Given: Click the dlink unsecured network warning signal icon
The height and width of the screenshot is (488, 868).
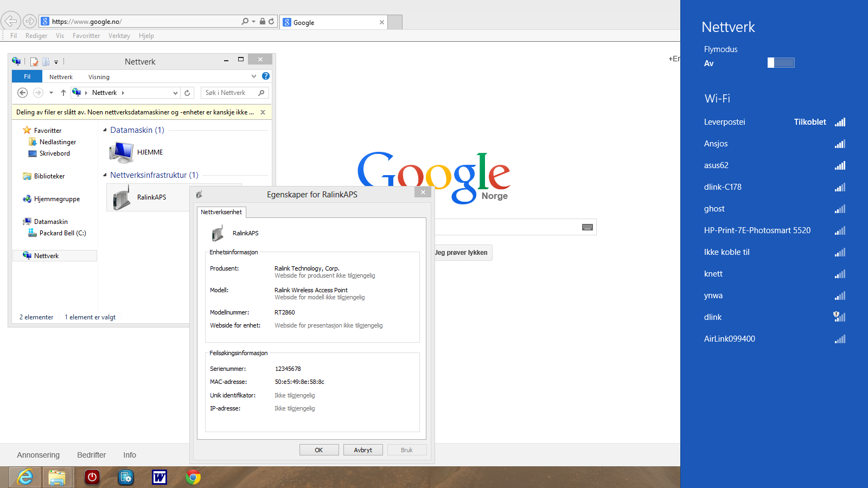Looking at the screenshot, I should coord(839,317).
